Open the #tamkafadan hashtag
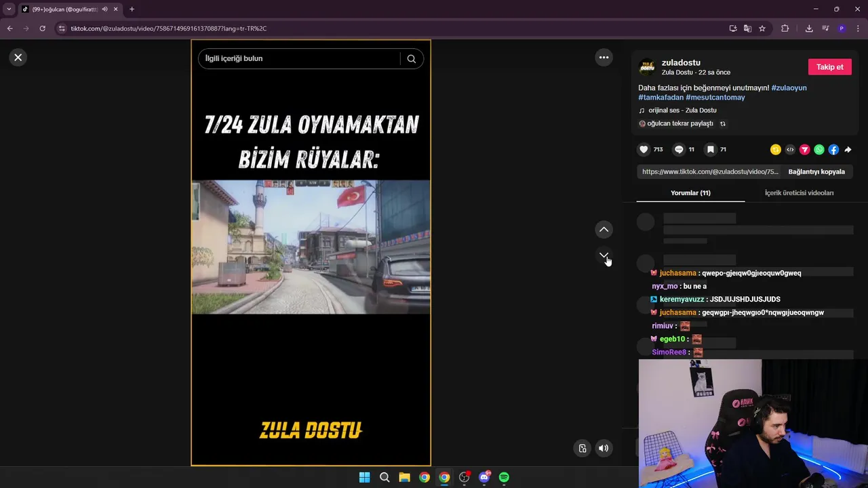868x488 pixels. [x=660, y=98]
